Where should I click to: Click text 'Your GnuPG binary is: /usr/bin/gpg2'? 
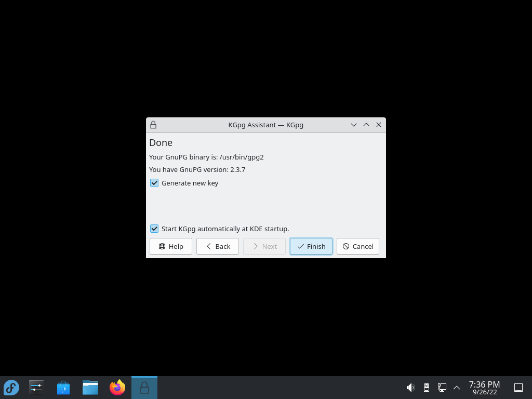click(206, 157)
